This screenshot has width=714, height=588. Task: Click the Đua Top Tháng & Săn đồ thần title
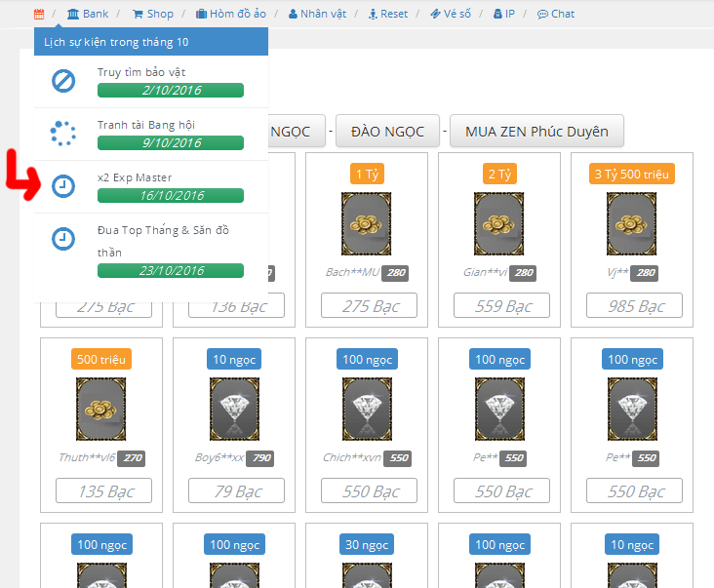pyautogui.click(x=163, y=241)
